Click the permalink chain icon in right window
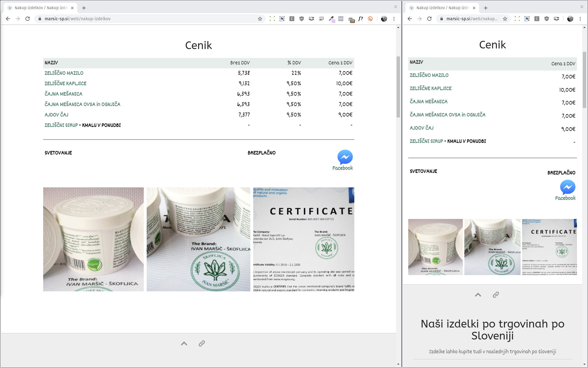This screenshot has height=368, width=588. coord(496,295)
